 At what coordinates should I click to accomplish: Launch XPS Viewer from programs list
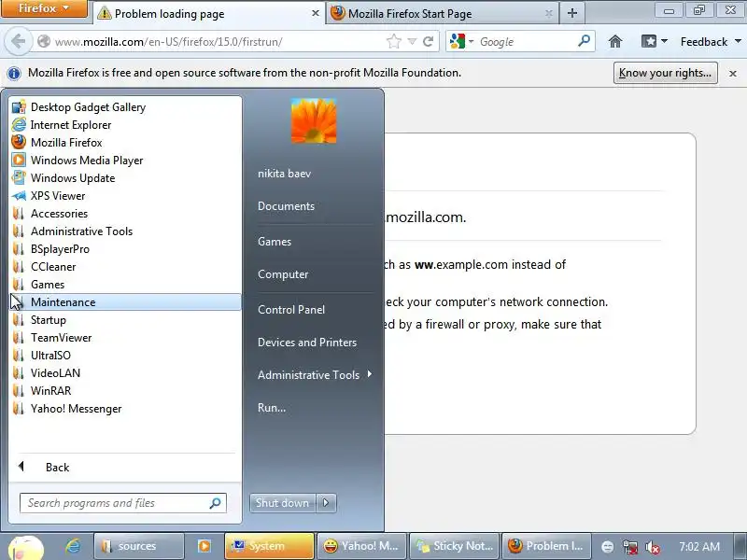pos(125,196)
